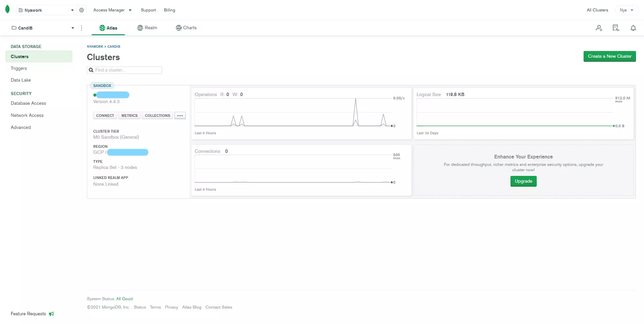Open the Nya user menu
The image size is (644, 324).
[x=626, y=10]
